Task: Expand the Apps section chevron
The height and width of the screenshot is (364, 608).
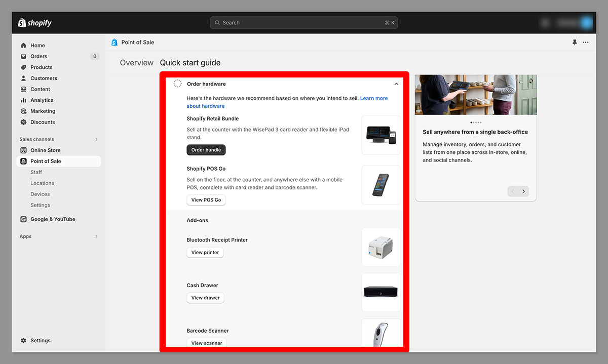Action: (x=96, y=236)
